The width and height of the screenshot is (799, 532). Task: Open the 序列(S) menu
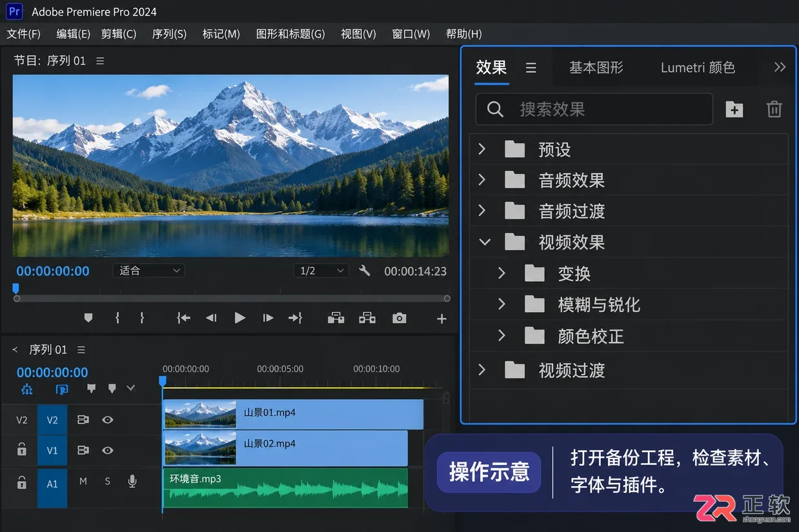[x=169, y=34]
